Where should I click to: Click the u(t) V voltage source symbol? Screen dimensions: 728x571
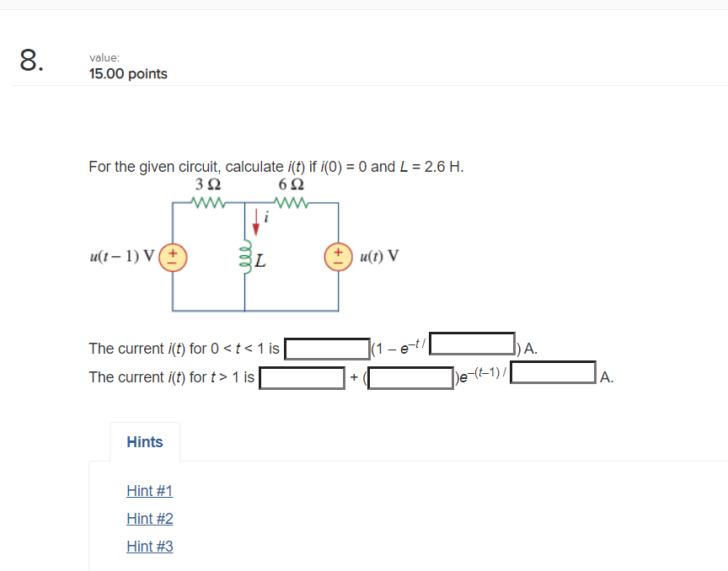(338, 258)
